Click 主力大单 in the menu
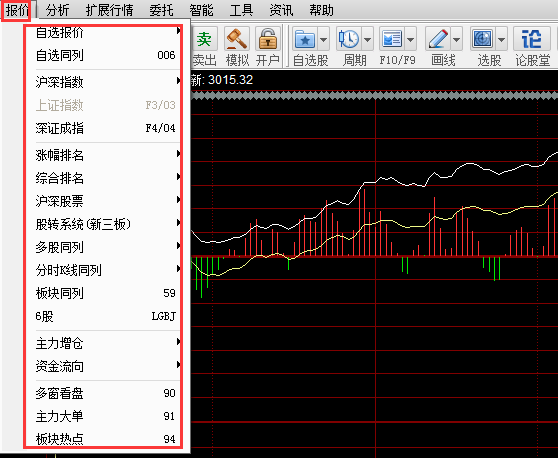 point(103,416)
